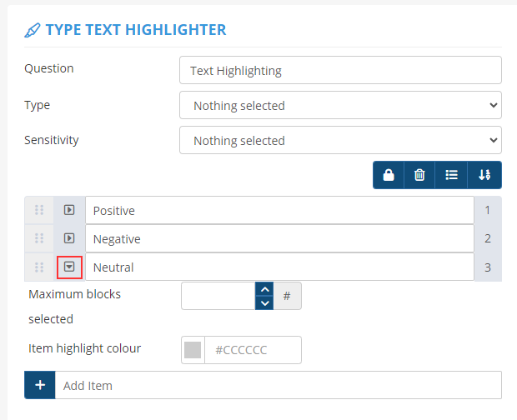Click the drag handle beside Neutral
Image resolution: width=517 pixels, height=420 pixels.
(x=39, y=267)
